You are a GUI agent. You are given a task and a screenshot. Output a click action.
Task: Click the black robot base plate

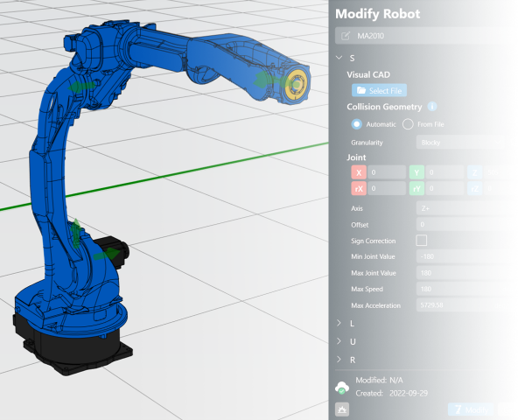coord(77,352)
